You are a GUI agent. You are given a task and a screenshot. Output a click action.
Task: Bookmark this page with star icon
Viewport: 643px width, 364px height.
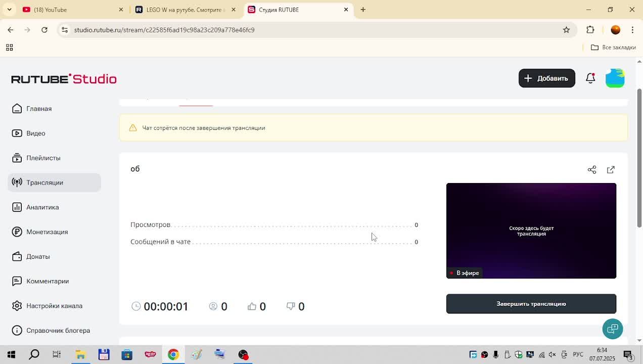point(566,30)
